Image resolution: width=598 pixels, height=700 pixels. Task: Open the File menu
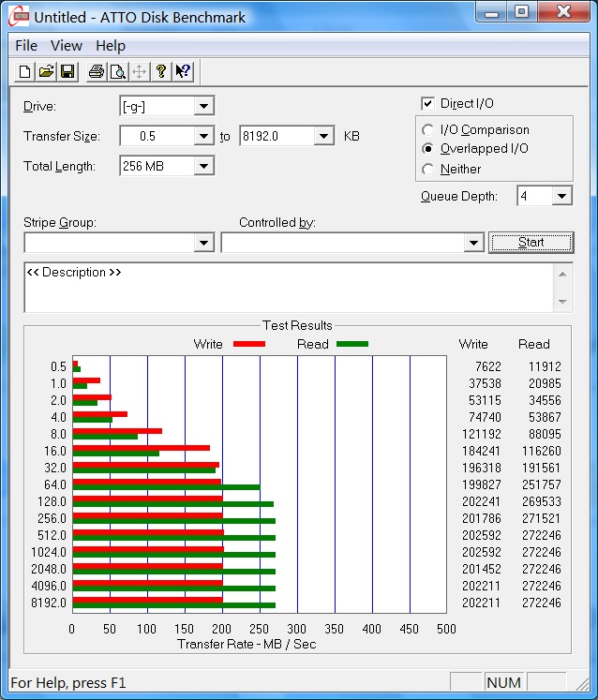point(26,46)
